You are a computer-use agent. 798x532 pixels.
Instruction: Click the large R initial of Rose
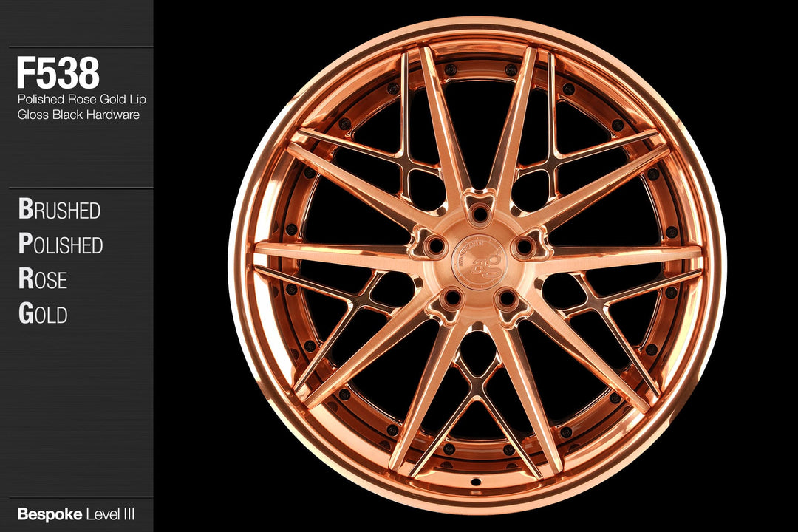click(x=25, y=279)
